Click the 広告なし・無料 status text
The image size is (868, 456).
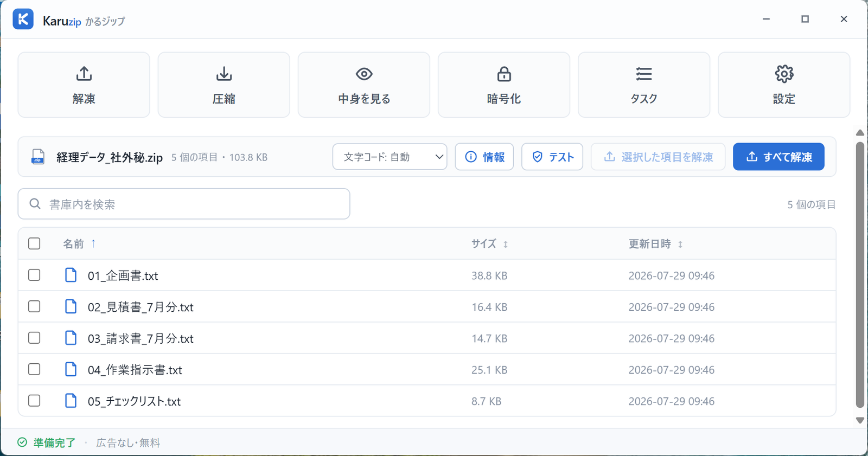(x=128, y=443)
